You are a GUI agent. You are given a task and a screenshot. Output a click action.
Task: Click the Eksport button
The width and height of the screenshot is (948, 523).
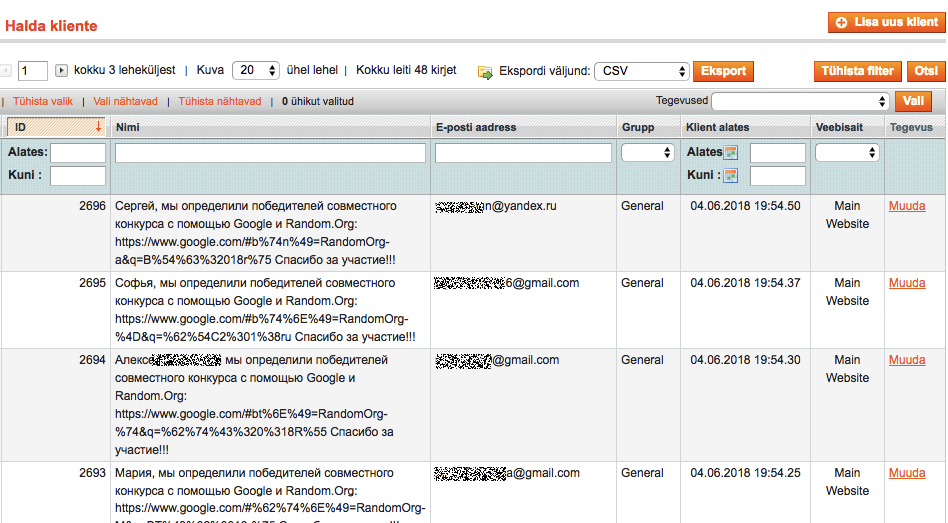tap(723, 71)
